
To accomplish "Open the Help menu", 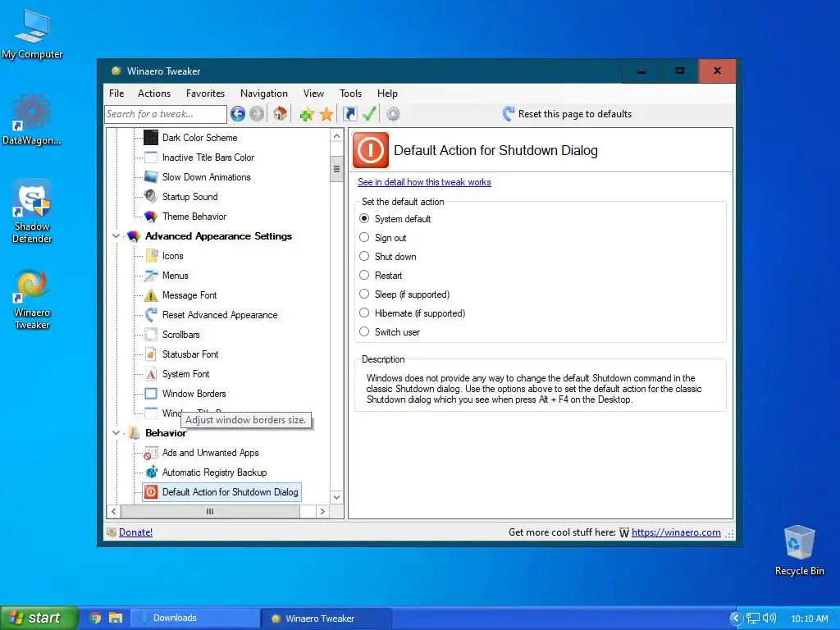I will click(387, 94).
